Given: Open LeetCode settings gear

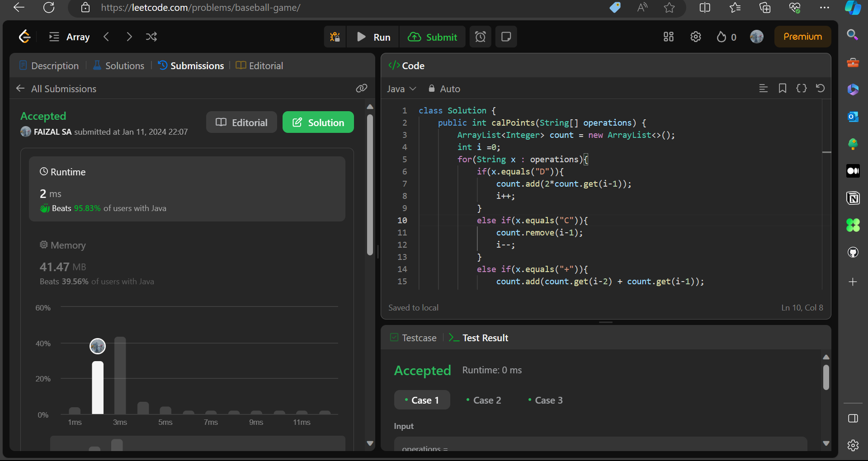Looking at the screenshot, I should click(696, 37).
